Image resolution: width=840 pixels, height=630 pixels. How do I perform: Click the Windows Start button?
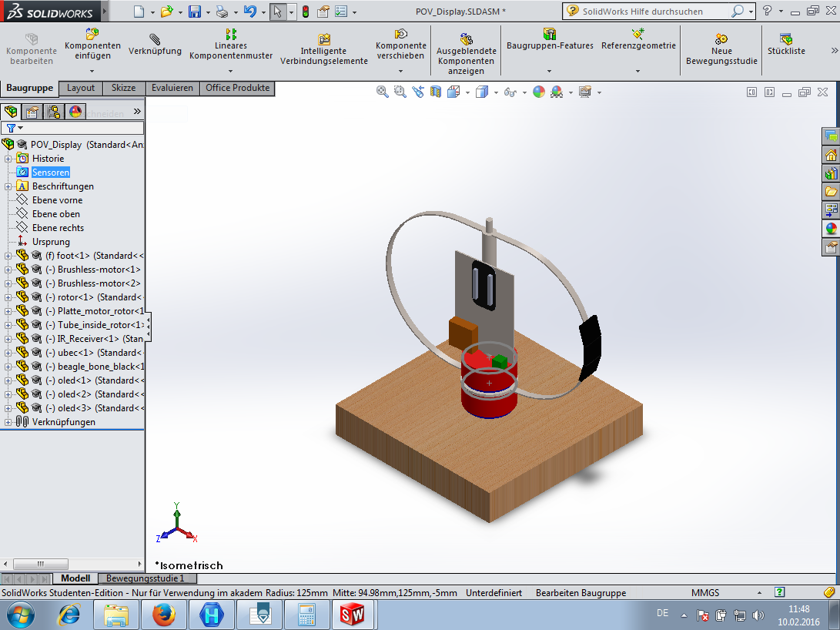pyautogui.click(x=20, y=615)
